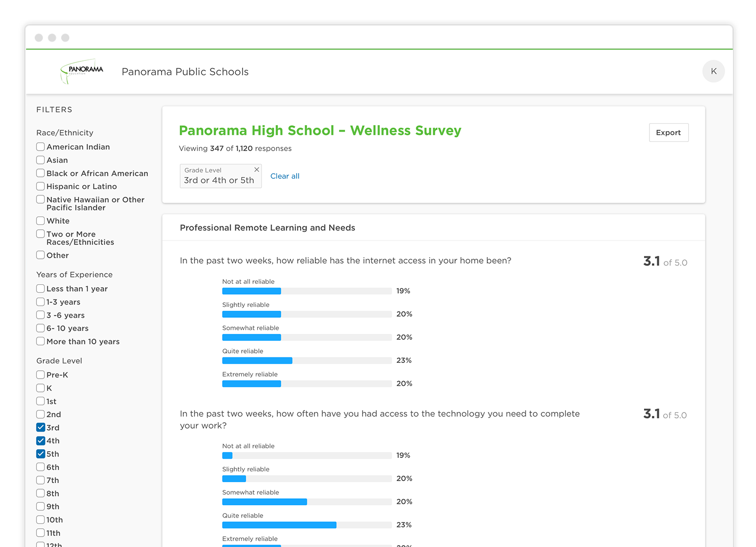756x547 pixels.
Task: Click Somewhat reliable bar, technology question
Action: click(x=307, y=502)
